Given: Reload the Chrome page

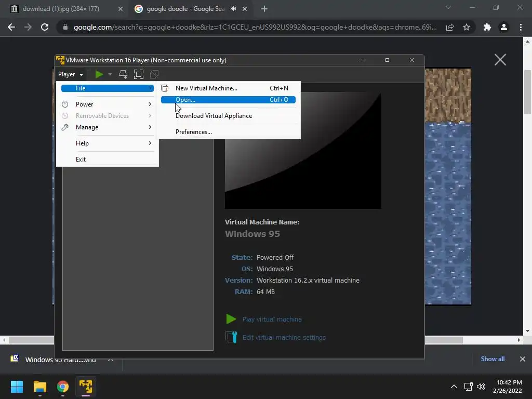Looking at the screenshot, I should 45,27.
